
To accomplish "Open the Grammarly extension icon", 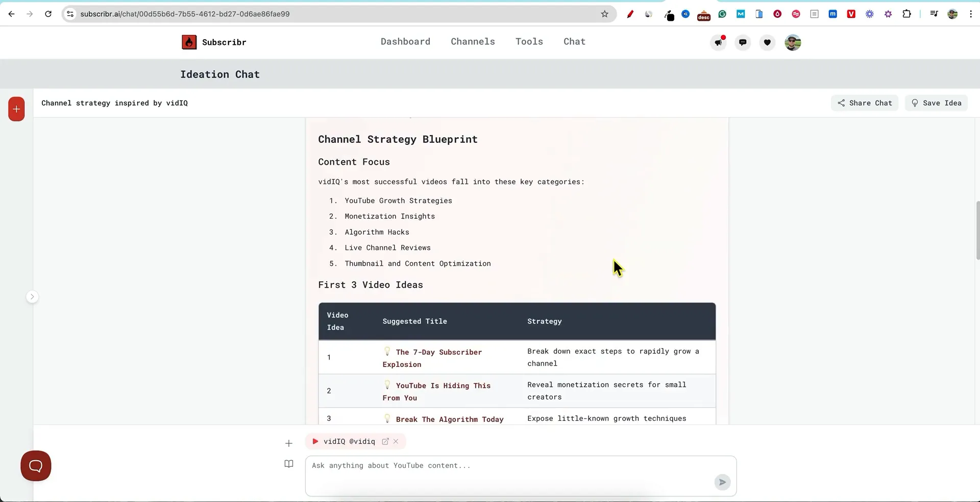I will coord(722,14).
